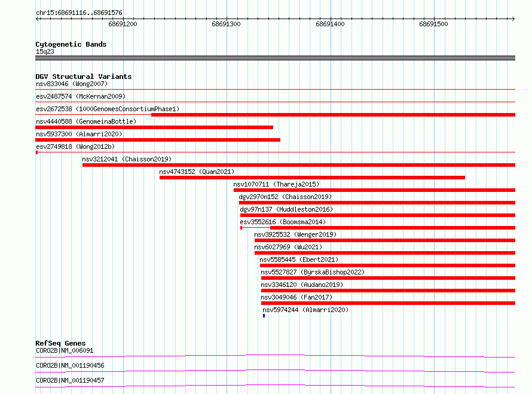
Task: Click small red start marker of esv2749818
Action: (x=36, y=152)
